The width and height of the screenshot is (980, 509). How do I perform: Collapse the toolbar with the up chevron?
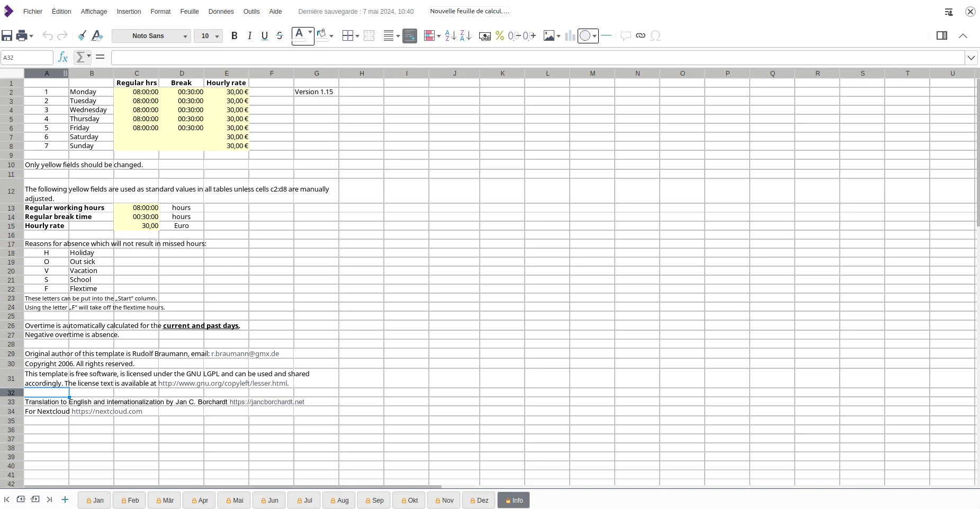[963, 36]
